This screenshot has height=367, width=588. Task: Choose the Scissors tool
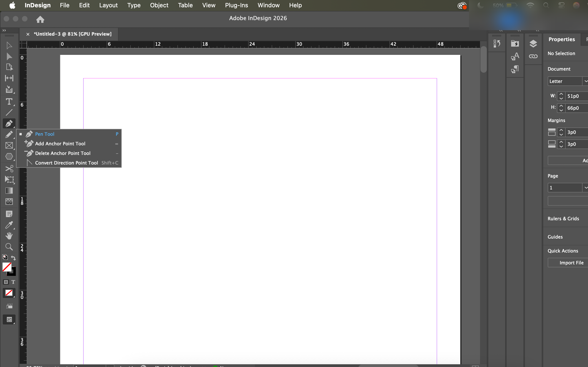(9, 168)
